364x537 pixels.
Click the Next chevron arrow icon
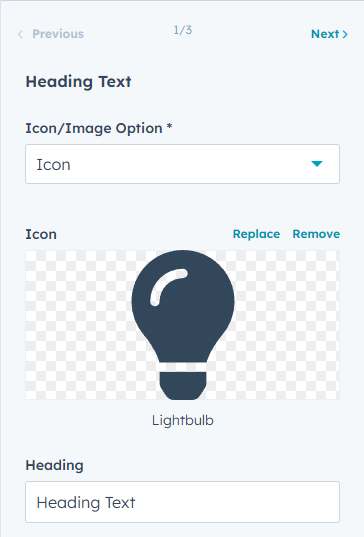click(x=345, y=34)
